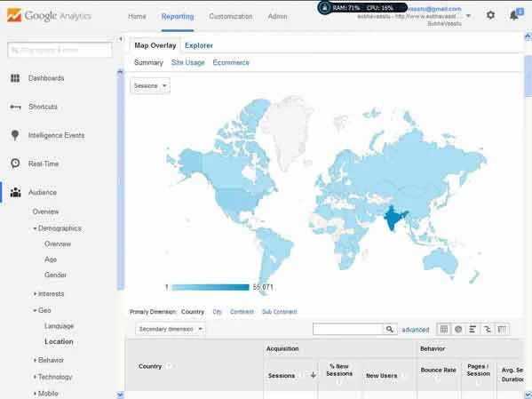Open the Customization tab
Viewport: 532px width, 399px height.
(231, 16)
